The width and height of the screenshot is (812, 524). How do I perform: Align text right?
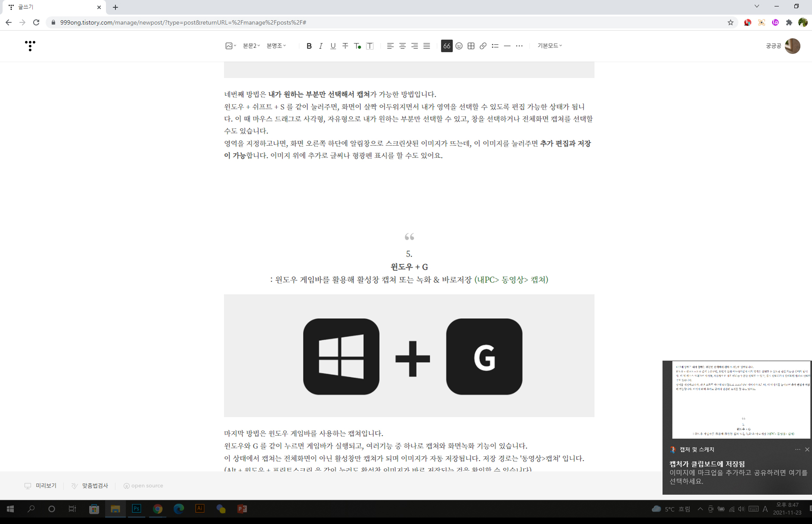tap(415, 46)
